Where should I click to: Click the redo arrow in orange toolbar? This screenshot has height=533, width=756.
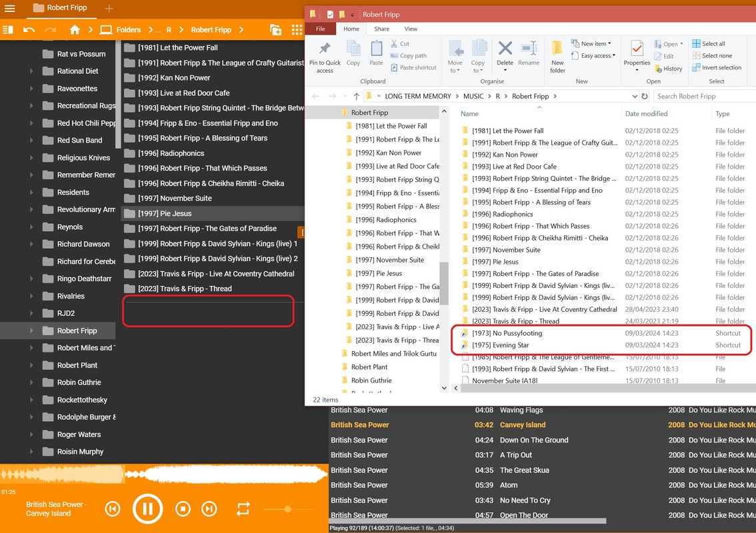50,30
